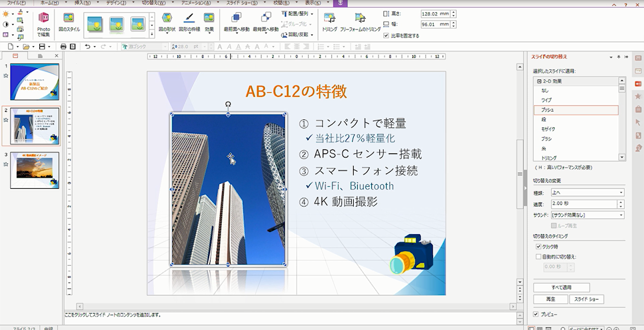Click the Apply to All button

[561, 287]
